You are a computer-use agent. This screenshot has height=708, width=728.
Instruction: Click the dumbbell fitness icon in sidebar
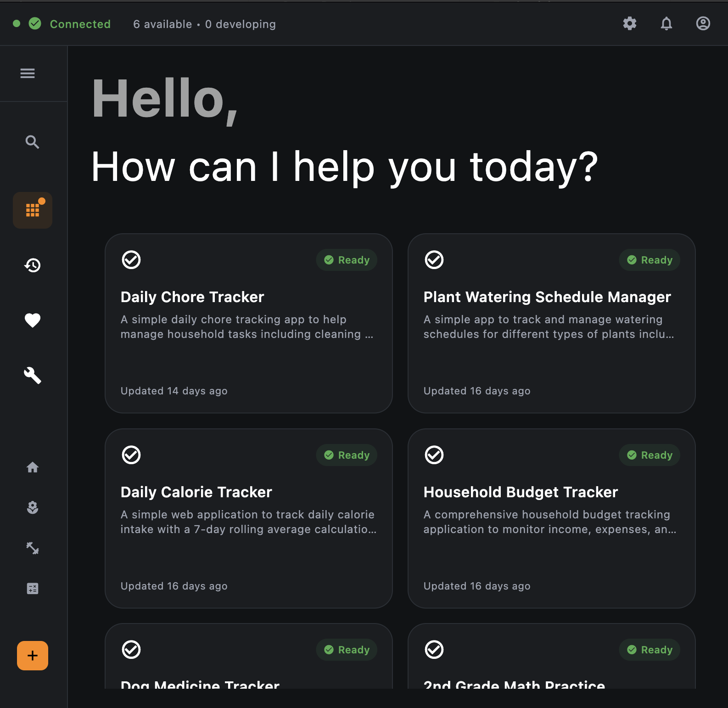[33, 548]
